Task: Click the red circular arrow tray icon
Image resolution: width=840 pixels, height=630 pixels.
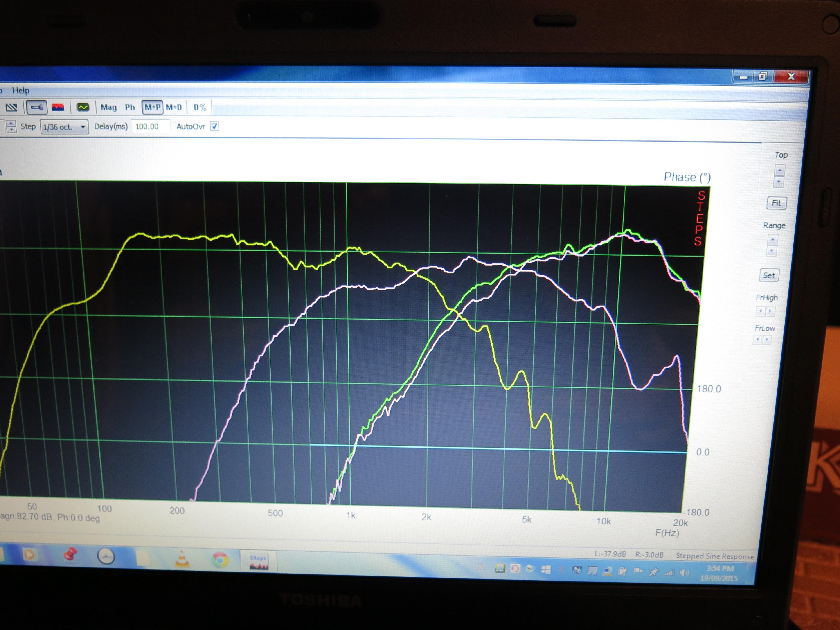Action: click(x=515, y=569)
